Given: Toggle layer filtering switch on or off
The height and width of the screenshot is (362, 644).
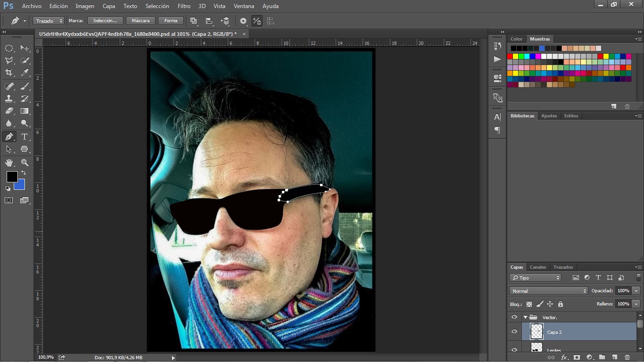Looking at the screenshot, I should pyautogui.click(x=639, y=278).
